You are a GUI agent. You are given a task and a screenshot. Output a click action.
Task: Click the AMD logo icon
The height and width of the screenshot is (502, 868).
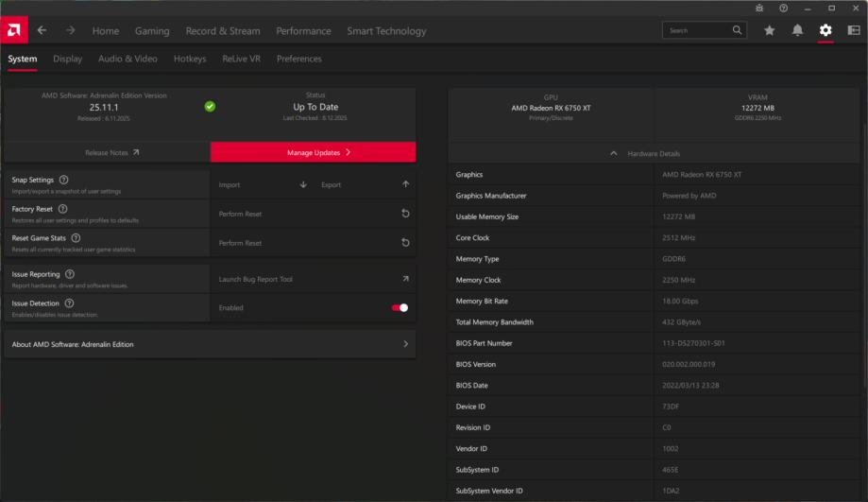pyautogui.click(x=14, y=30)
